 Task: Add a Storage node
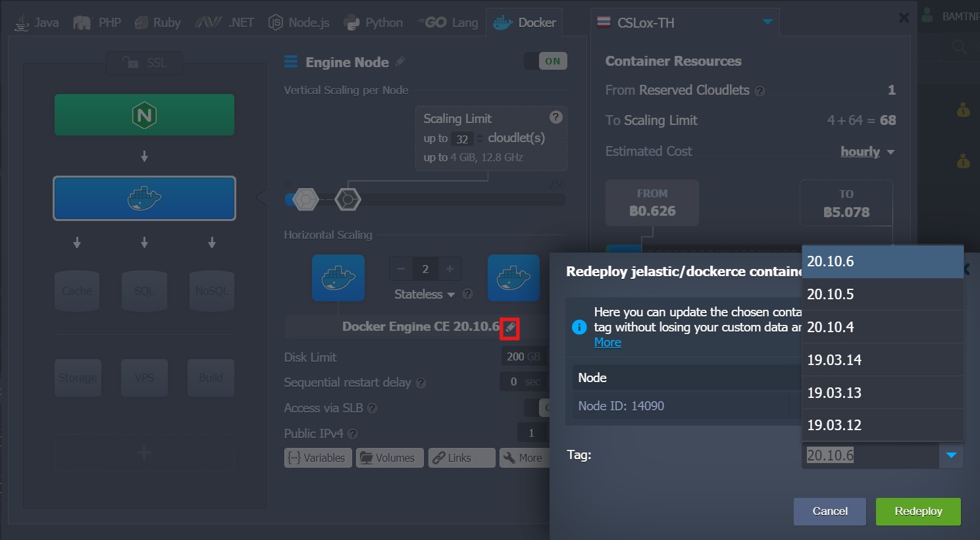[78, 378]
